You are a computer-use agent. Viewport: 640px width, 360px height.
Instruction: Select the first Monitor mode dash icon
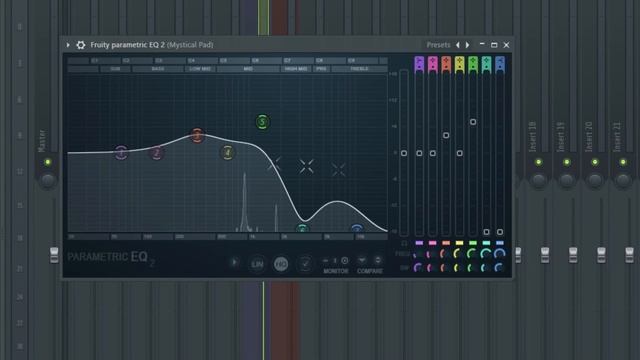[325, 260]
